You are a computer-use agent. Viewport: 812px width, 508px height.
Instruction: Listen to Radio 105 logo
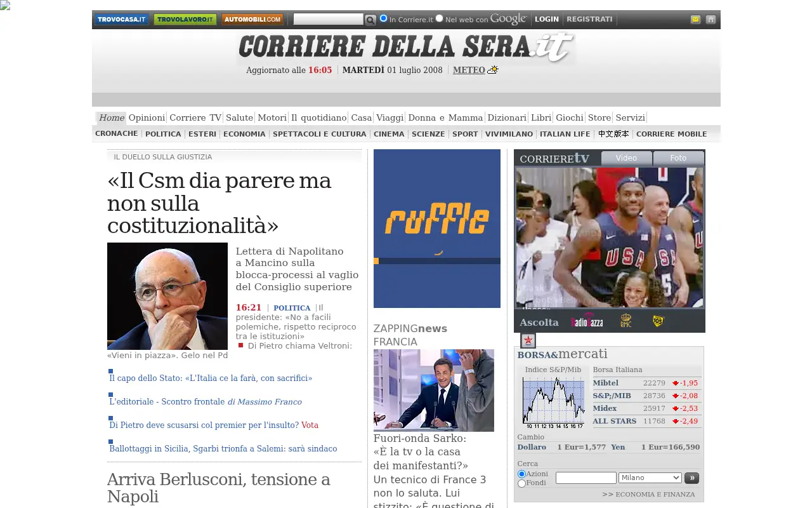pos(658,321)
